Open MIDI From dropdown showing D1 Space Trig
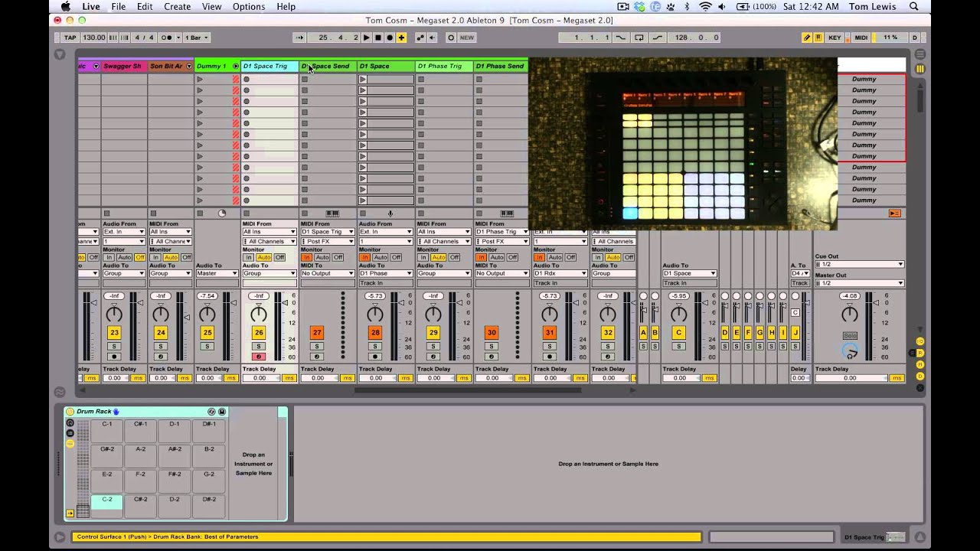The image size is (980, 551). click(328, 232)
